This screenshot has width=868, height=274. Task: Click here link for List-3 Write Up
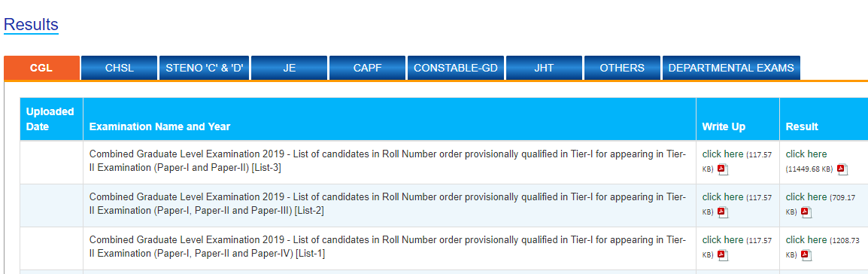(722, 154)
